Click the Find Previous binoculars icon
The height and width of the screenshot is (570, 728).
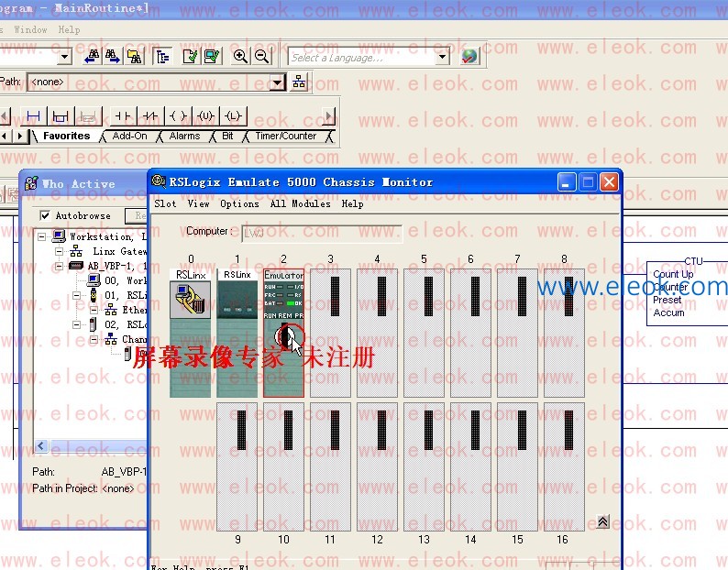tap(92, 57)
